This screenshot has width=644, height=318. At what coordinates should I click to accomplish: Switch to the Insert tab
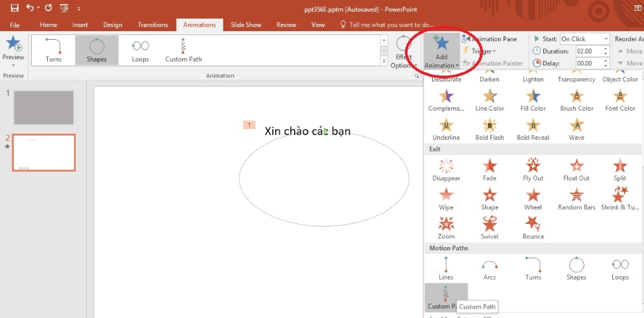tap(80, 25)
